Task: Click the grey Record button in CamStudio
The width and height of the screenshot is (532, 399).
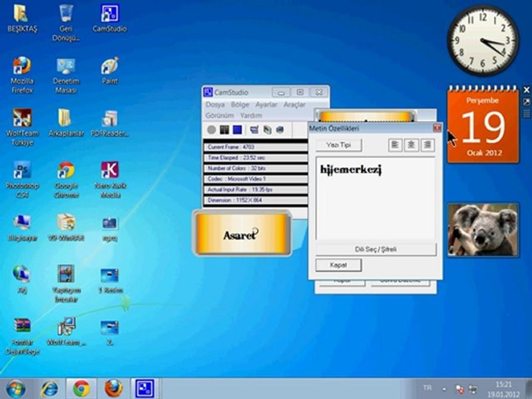Action: (x=211, y=130)
